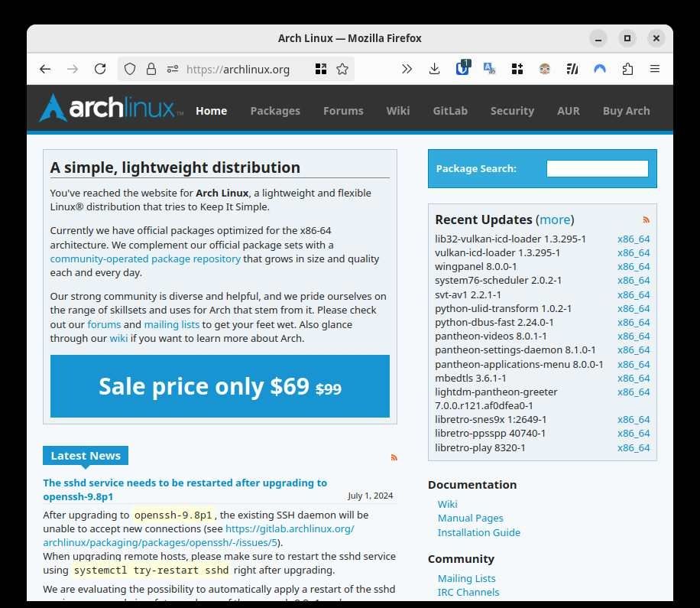Open the mailing lists link in the intro
The image size is (700, 608).
click(x=171, y=324)
